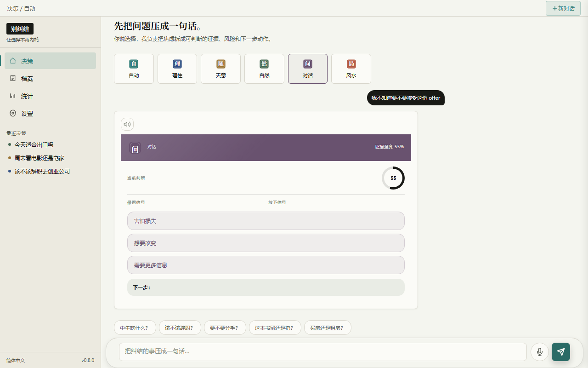Click the user message bubble about offer

coord(406,98)
